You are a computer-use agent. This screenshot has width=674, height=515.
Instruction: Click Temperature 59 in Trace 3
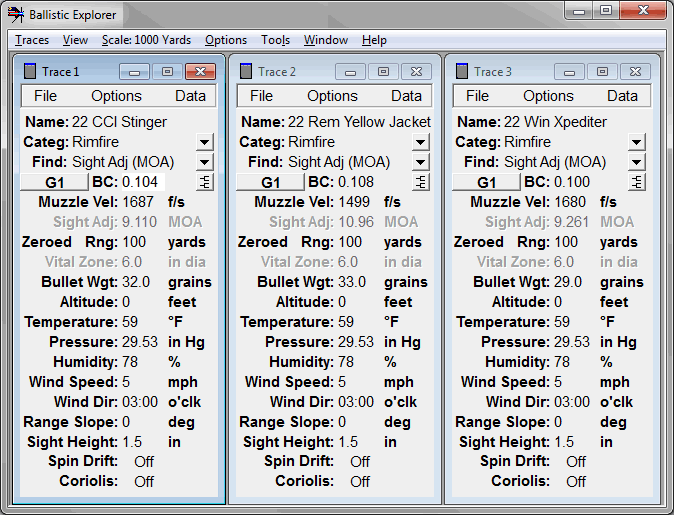coord(562,322)
